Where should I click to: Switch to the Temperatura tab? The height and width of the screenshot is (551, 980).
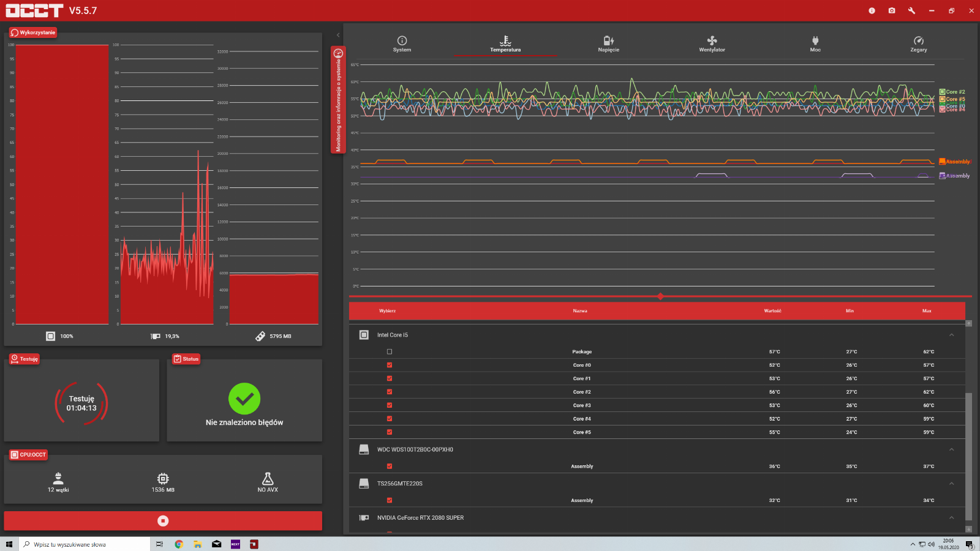coord(505,44)
